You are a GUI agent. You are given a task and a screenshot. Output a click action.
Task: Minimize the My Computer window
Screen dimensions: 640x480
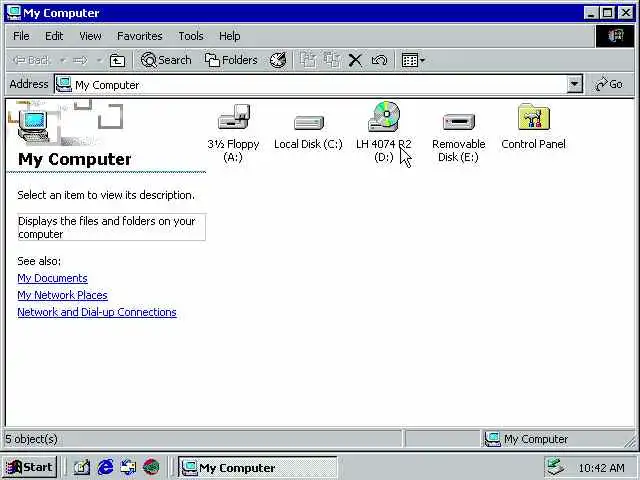point(591,13)
